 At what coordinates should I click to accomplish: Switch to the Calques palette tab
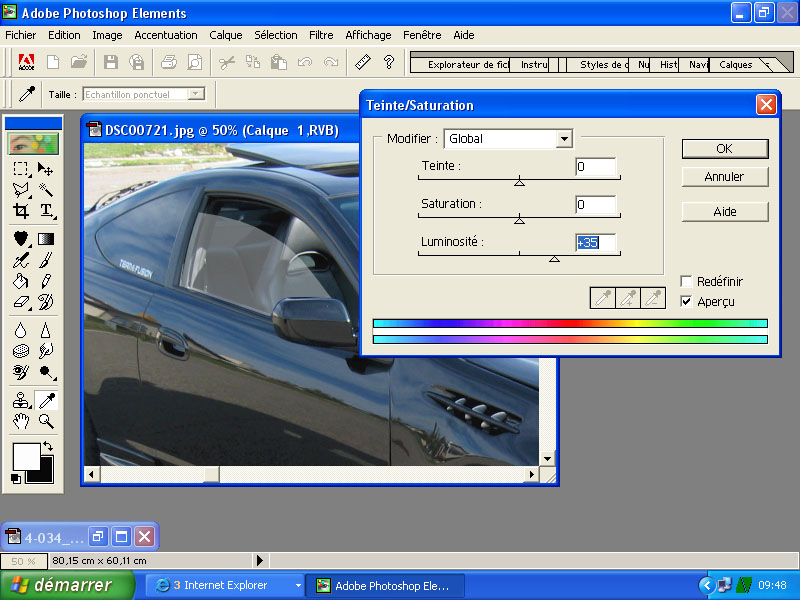(735, 65)
